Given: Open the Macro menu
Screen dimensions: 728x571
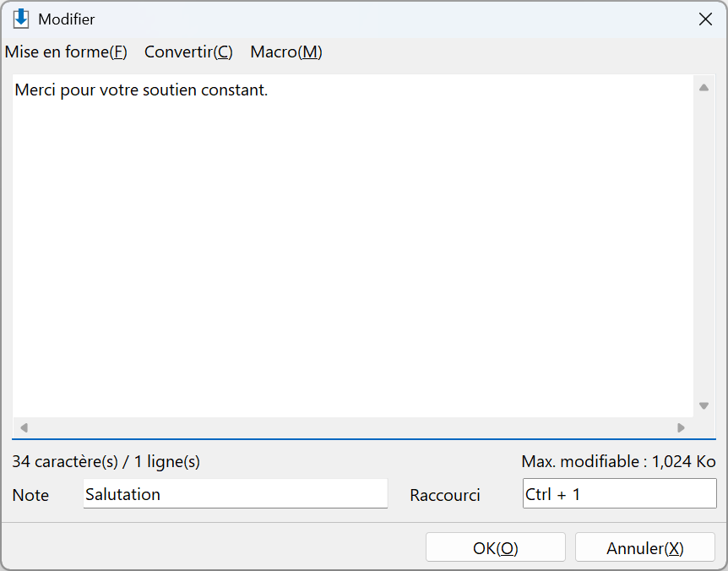Looking at the screenshot, I should point(286,52).
